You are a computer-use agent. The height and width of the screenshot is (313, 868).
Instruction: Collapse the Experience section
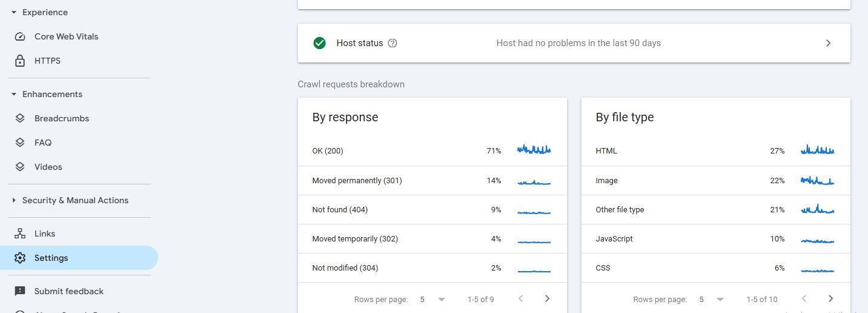14,12
